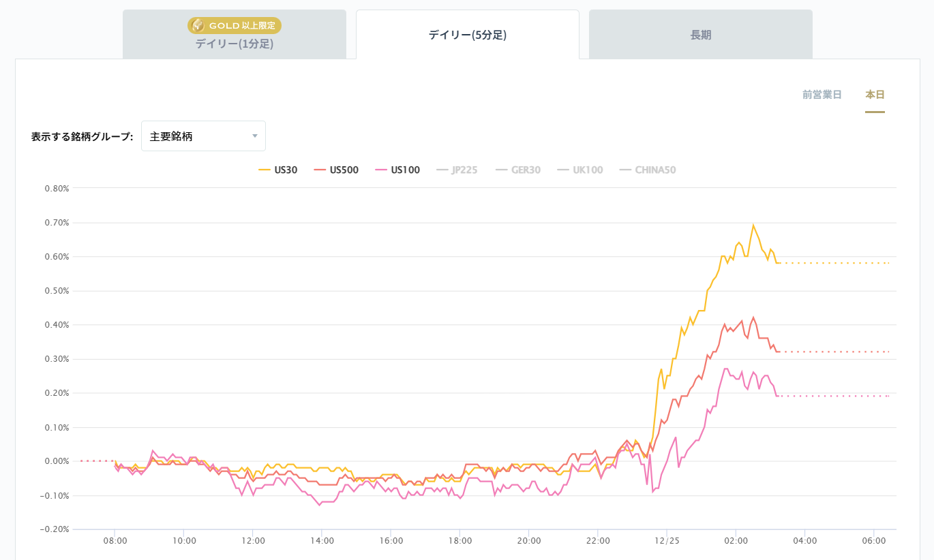Viewport: 934px width, 560px height.
Task: Show 前営業日 data
Action: click(x=822, y=95)
